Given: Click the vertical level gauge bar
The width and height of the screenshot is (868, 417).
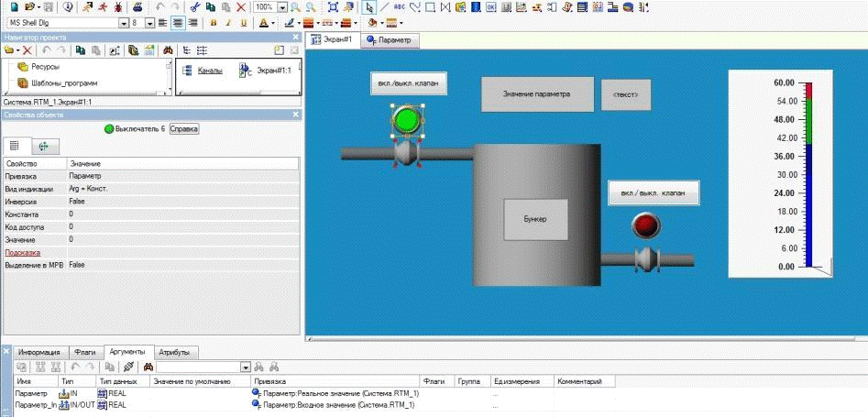Looking at the screenshot, I should (x=808, y=174).
